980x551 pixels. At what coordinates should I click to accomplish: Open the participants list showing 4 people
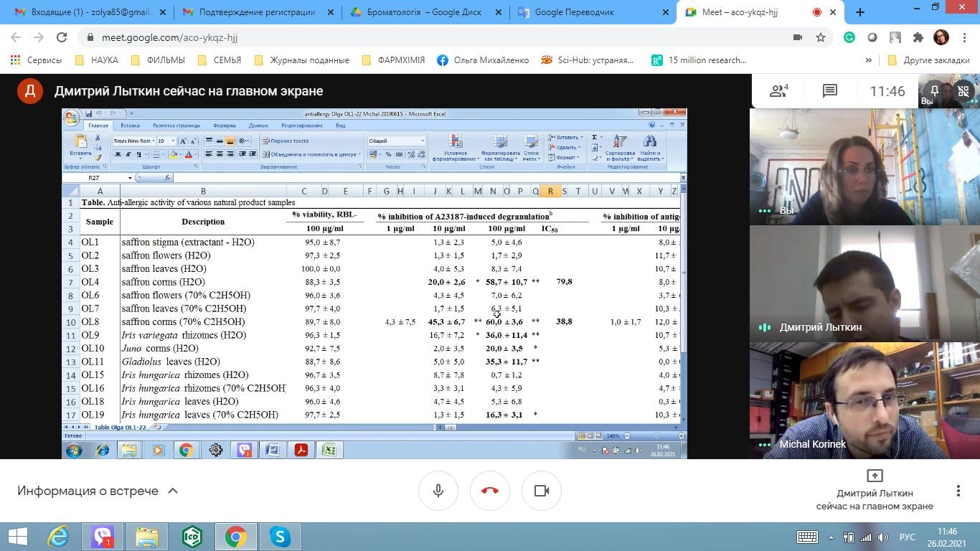778,91
